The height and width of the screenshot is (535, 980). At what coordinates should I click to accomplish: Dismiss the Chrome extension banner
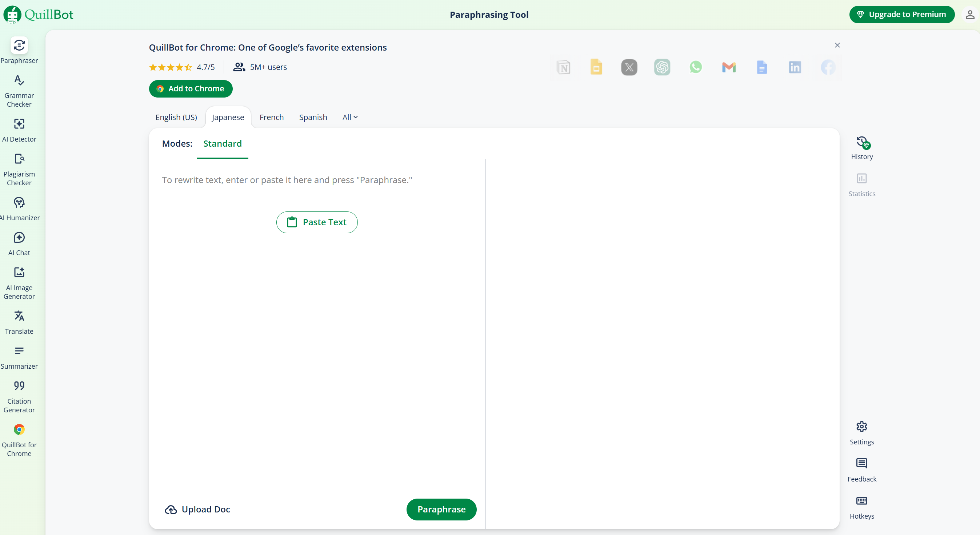click(837, 45)
